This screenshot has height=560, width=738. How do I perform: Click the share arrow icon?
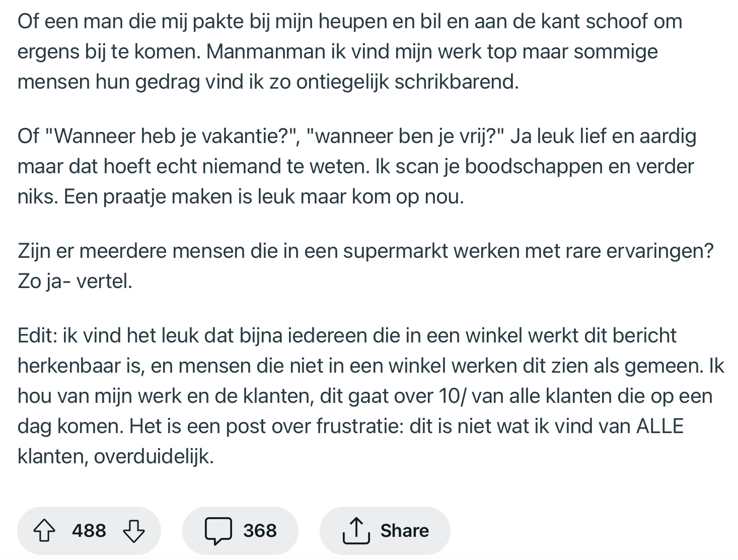click(356, 531)
